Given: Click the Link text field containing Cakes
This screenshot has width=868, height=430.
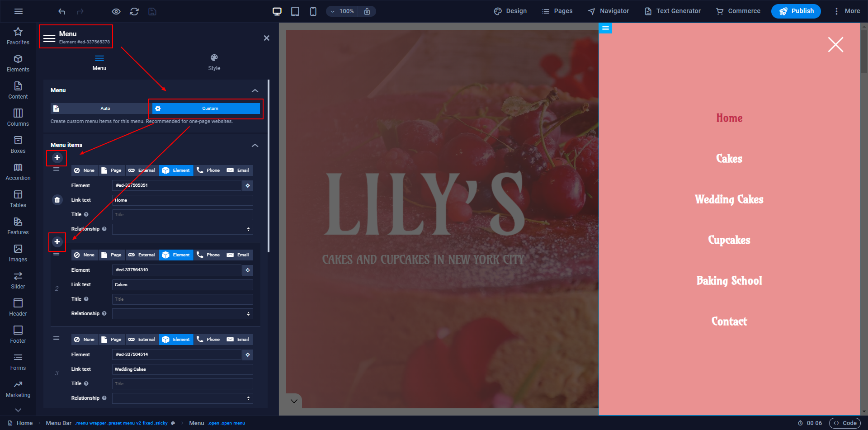Looking at the screenshot, I should pyautogui.click(x=182, y=285).
